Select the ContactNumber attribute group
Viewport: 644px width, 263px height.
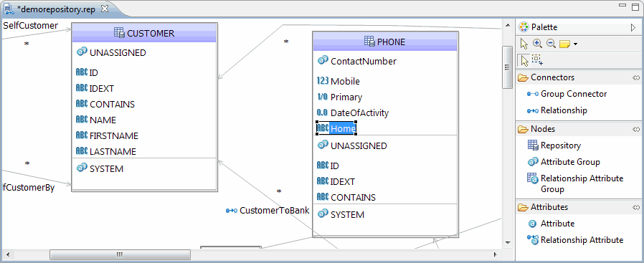point(357,61)
